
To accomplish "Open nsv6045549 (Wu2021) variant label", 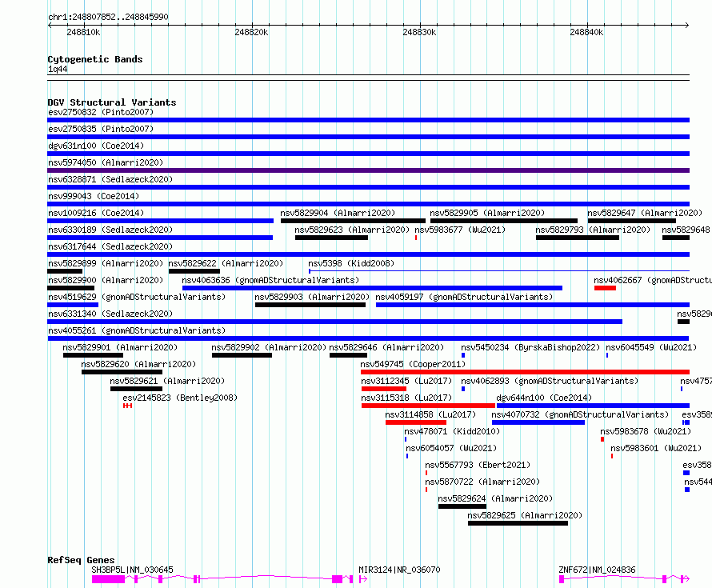I will coord(651,347).
